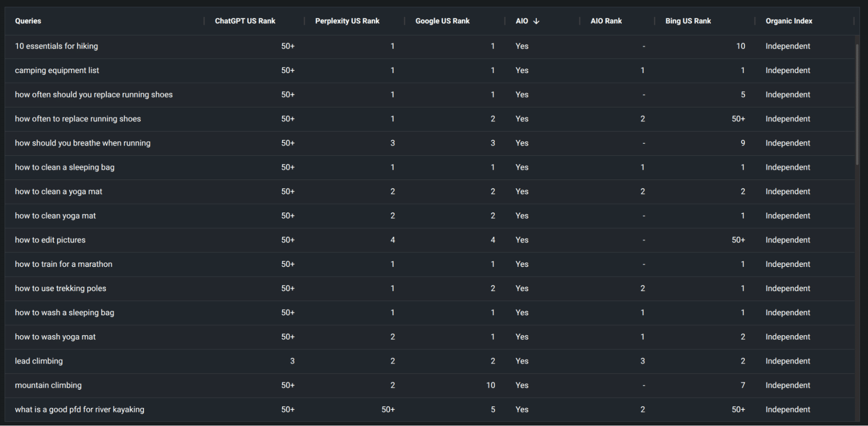Click the Google US Rank column header
Image resolution: width=868 pixels, height=426 pixels.
442,21
